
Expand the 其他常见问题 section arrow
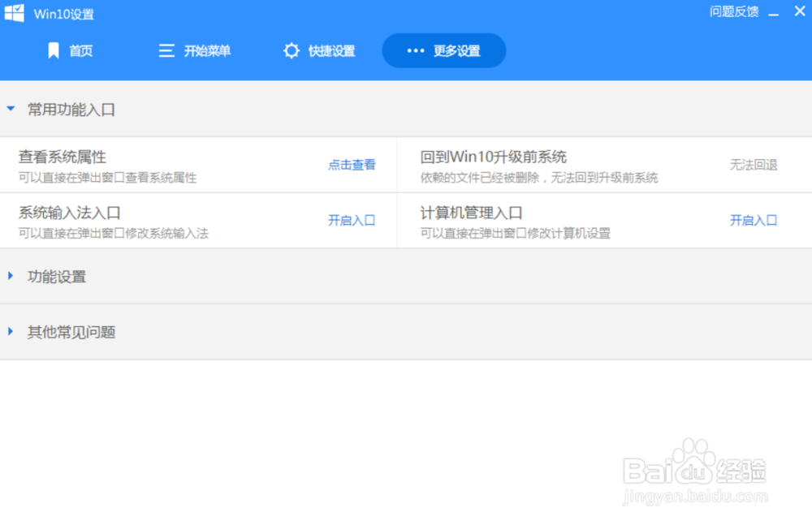coord(11,331)
